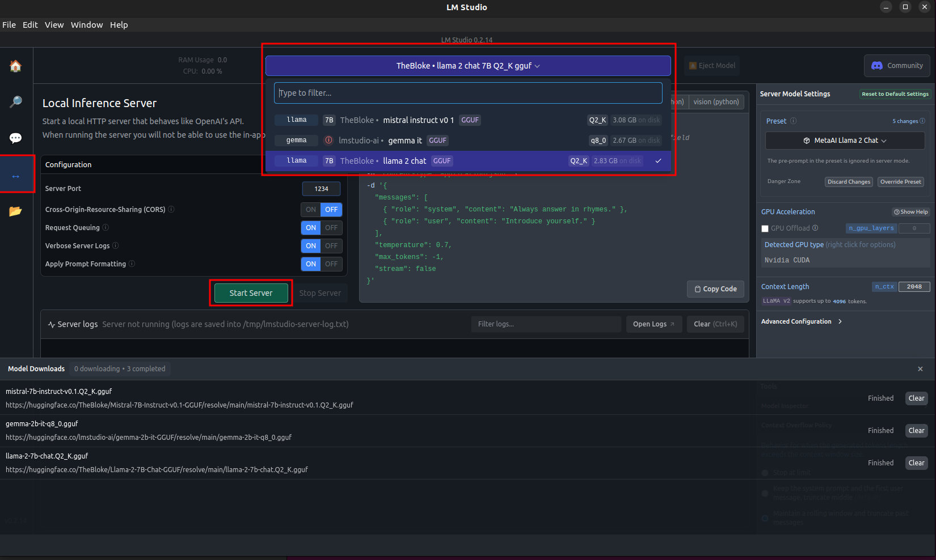Turn on the CORS toggle

click(x=311, y=210)
